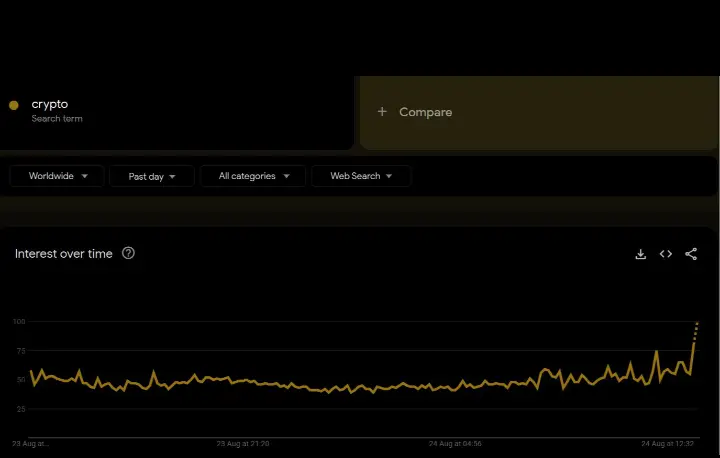Screen dimensions: 720x458
Task: Click the 'Interest over time' heading
Action: coord(64,254)
